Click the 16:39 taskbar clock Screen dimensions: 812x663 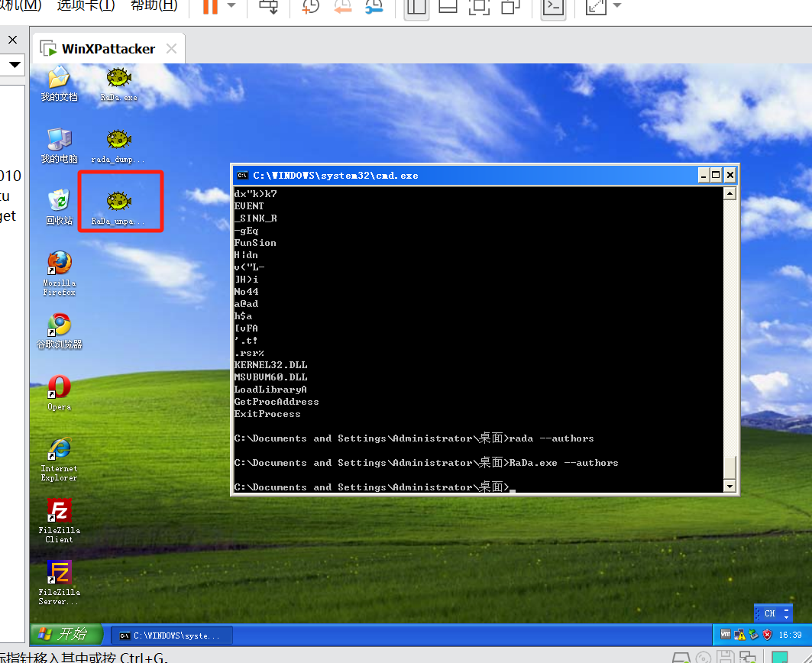click(791, 635)
